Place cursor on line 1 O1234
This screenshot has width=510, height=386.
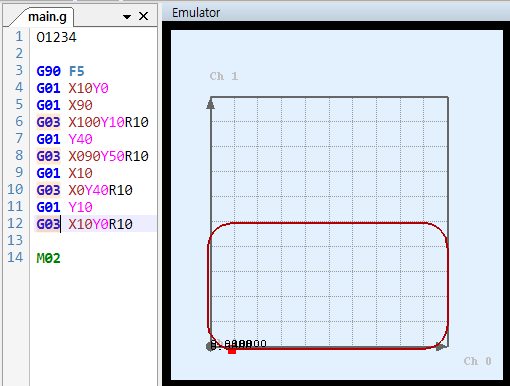(56, 37)
